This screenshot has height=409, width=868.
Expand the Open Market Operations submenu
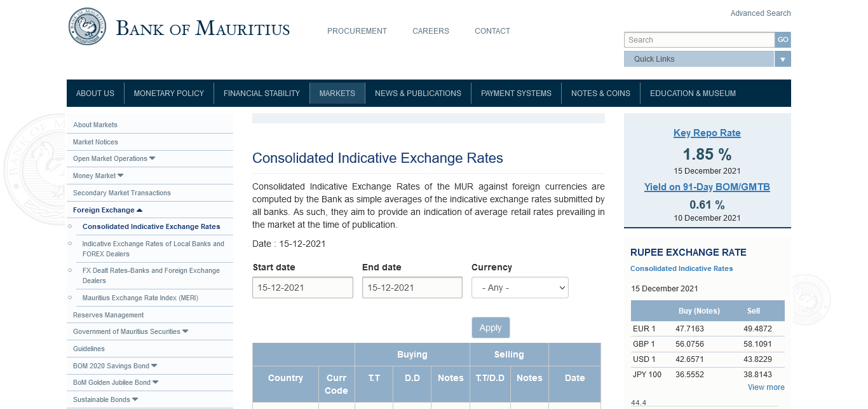pos(152,158)
